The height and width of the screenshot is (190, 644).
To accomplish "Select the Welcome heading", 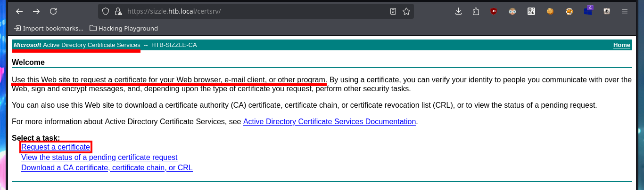I will pos(28,62).
